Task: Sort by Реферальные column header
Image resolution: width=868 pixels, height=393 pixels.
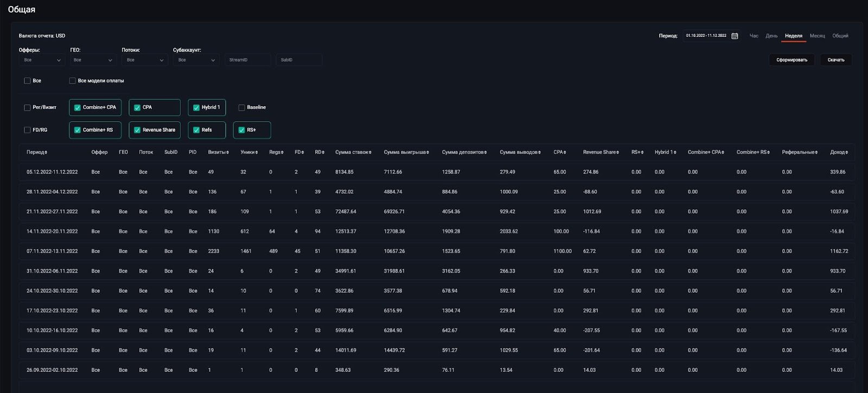Action: click(x=800, y=152)
